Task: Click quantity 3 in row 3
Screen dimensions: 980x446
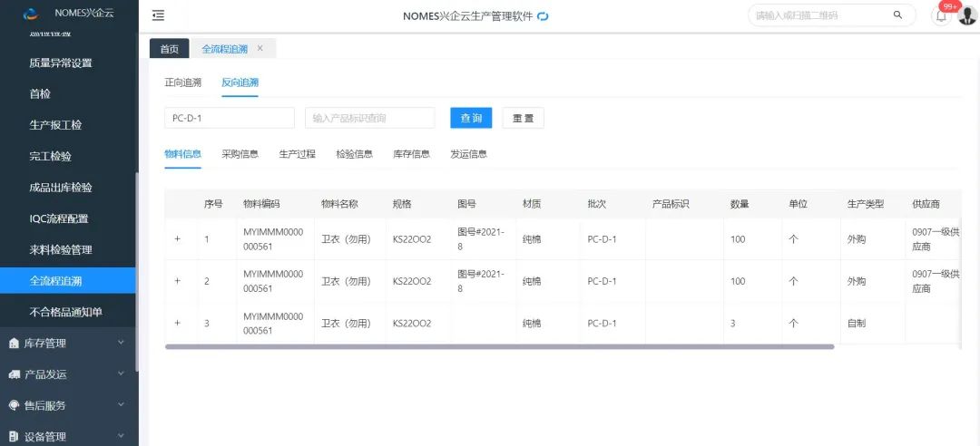Action: coord(733,323)
